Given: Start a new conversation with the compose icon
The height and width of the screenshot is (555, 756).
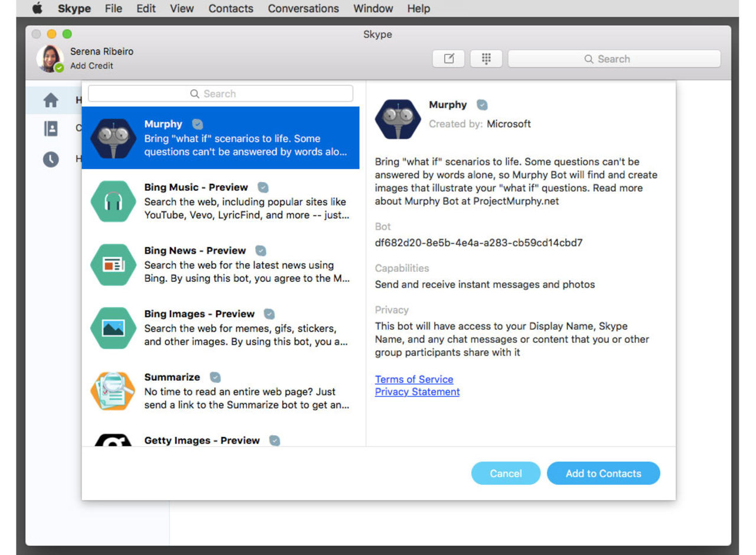Looking at the screenshot, I should pyautogui.click(x=449, y=59).
